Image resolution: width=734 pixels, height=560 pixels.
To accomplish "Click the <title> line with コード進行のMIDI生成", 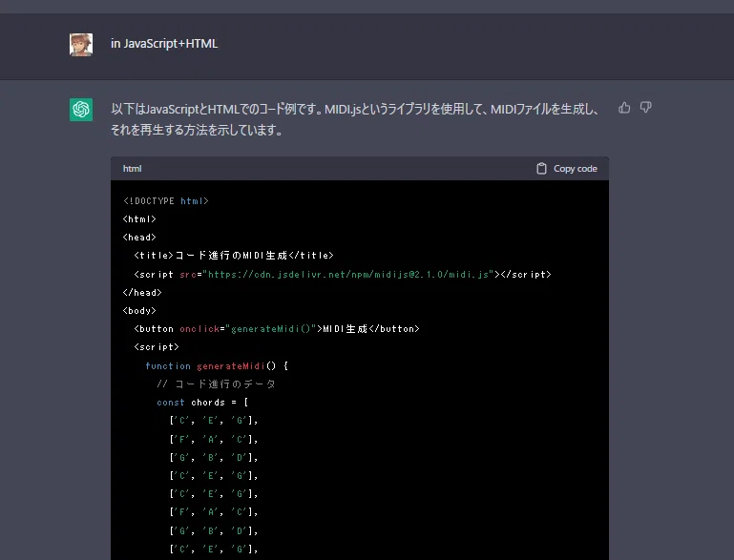I will 234,256.
